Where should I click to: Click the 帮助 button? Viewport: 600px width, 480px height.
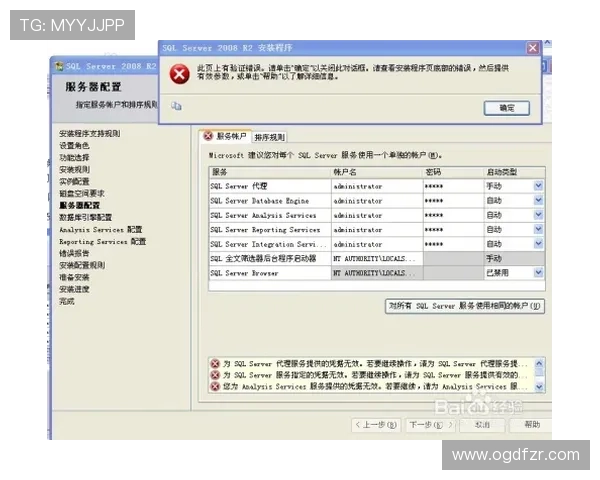[532, 424]
